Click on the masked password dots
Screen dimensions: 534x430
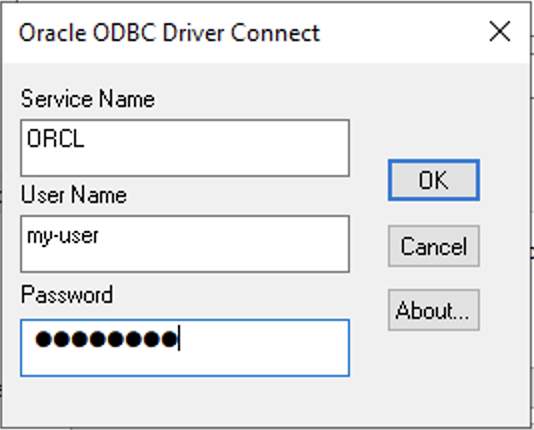pos(107,339)
